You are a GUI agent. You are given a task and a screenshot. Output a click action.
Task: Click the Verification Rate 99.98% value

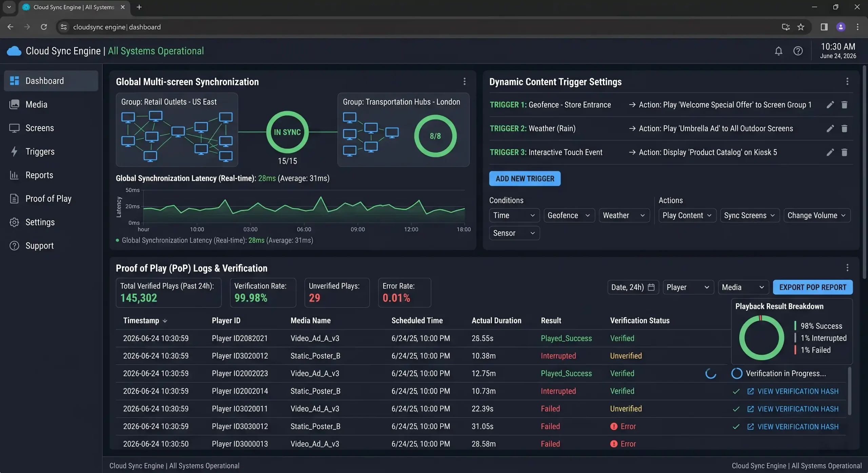(251, 298)
